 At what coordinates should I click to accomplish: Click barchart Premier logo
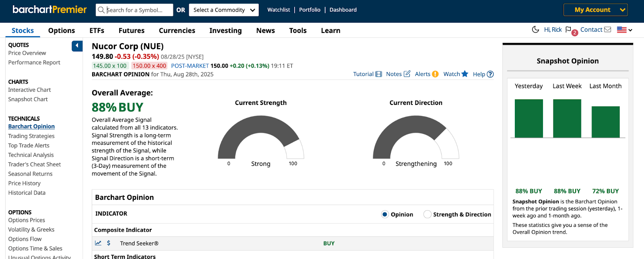[50, 9]
